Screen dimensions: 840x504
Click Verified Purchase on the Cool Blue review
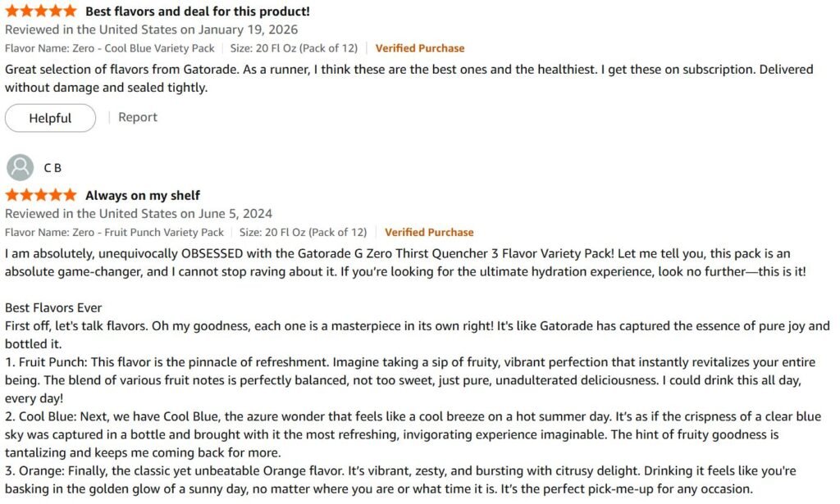(x=420, y=48)
